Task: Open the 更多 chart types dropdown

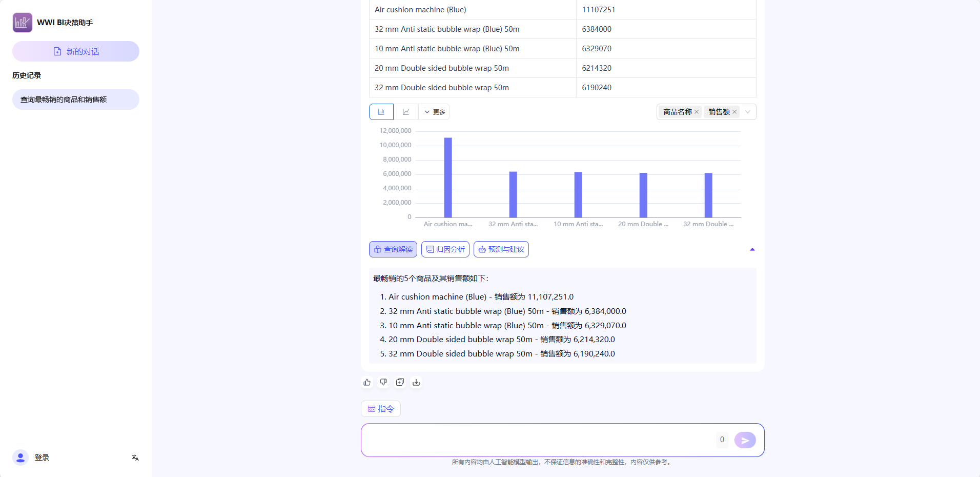Action: pyautogui.click(x=435, y=112)
